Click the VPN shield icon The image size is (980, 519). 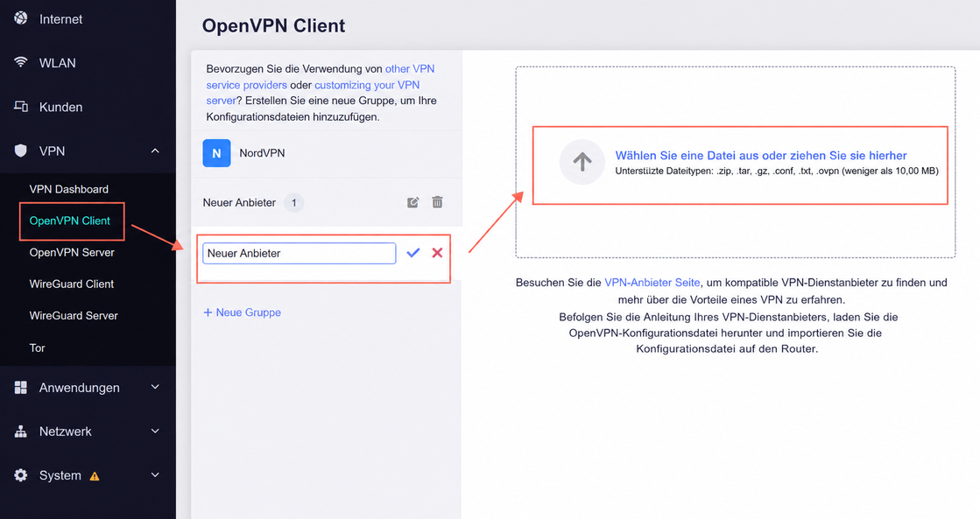pyautogui.click(x=21, y=151)
